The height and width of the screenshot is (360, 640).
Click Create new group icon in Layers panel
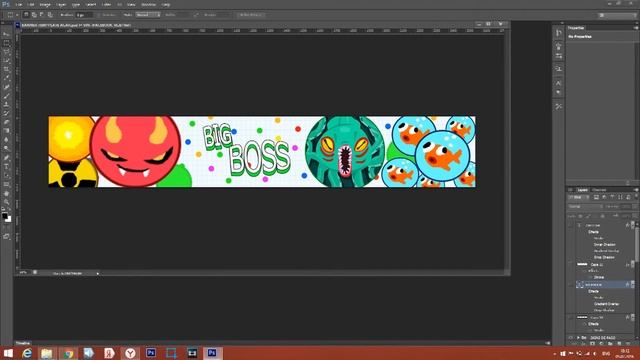610,344
